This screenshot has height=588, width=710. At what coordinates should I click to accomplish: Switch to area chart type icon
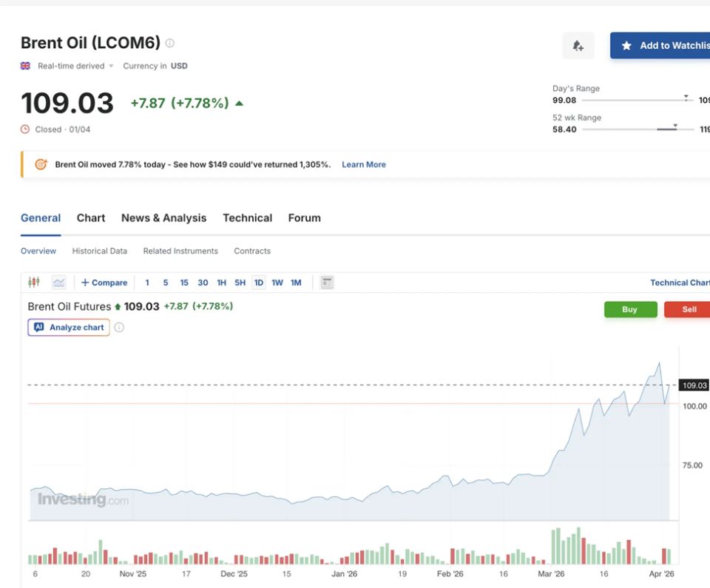point(59,283)
